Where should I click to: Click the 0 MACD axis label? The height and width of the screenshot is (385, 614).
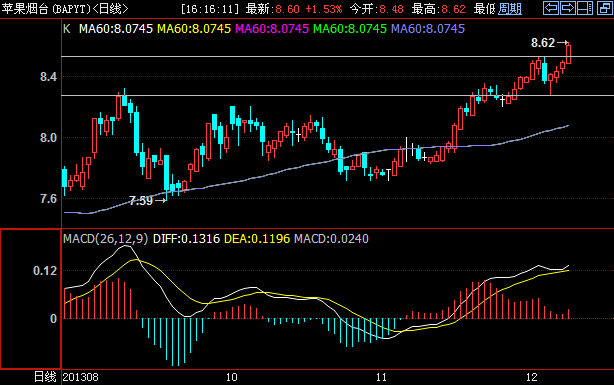point(53,319)
